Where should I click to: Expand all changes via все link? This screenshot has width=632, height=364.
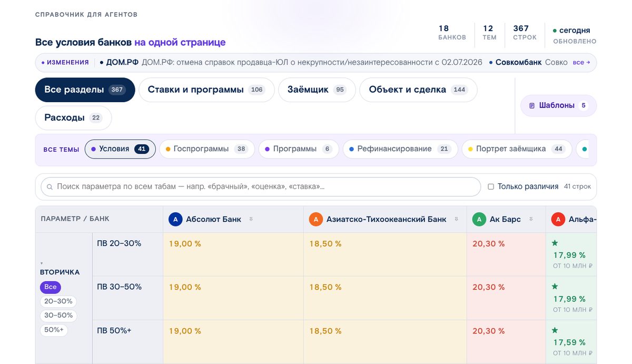point(581,62)
